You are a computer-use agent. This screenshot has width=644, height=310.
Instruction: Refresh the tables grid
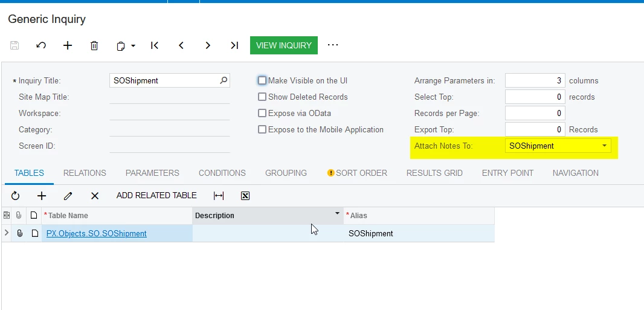point(15,196)
